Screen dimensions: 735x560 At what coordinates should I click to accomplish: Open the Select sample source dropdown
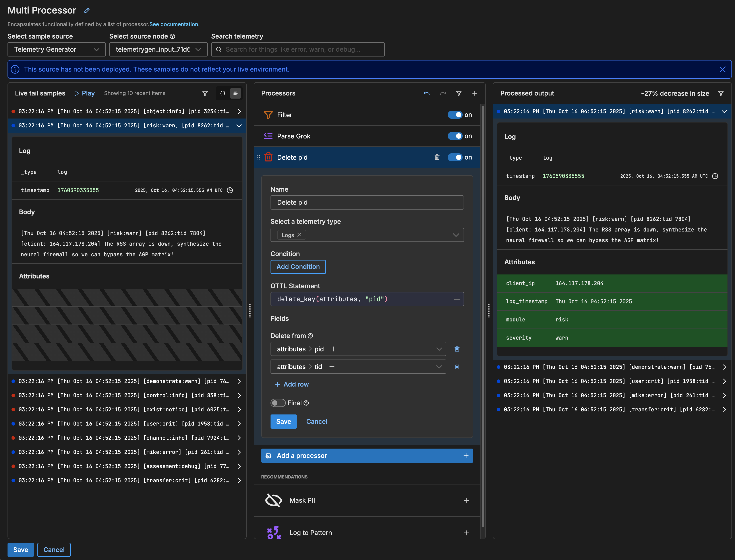click(57, 49)
